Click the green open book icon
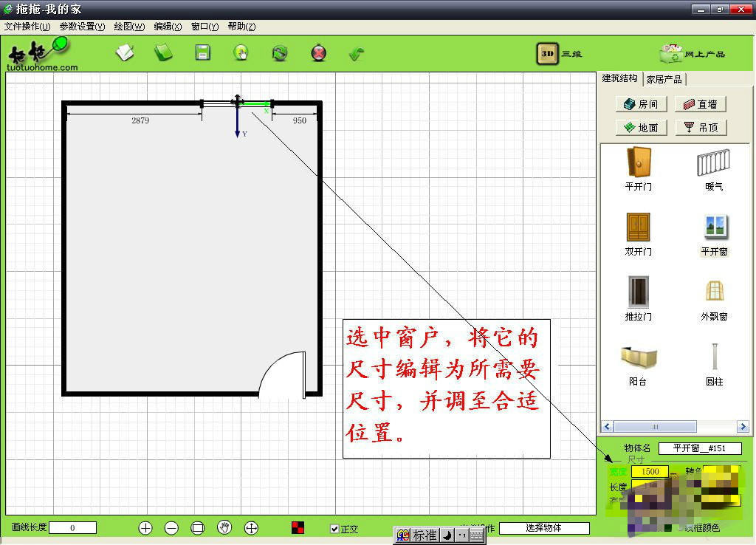The width and height of the screenshot is (756, 545). coord(163,52)
